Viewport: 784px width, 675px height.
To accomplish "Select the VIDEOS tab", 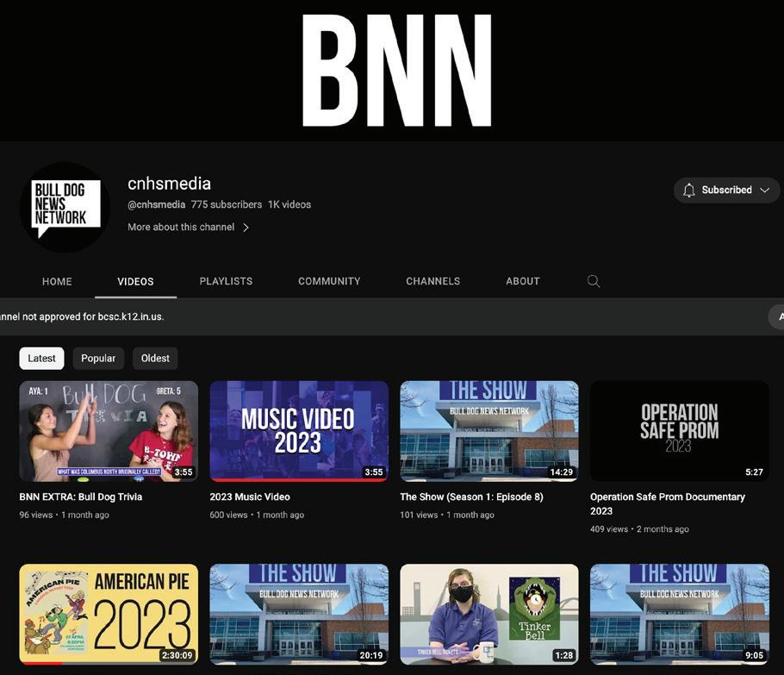I will point(135,282).
